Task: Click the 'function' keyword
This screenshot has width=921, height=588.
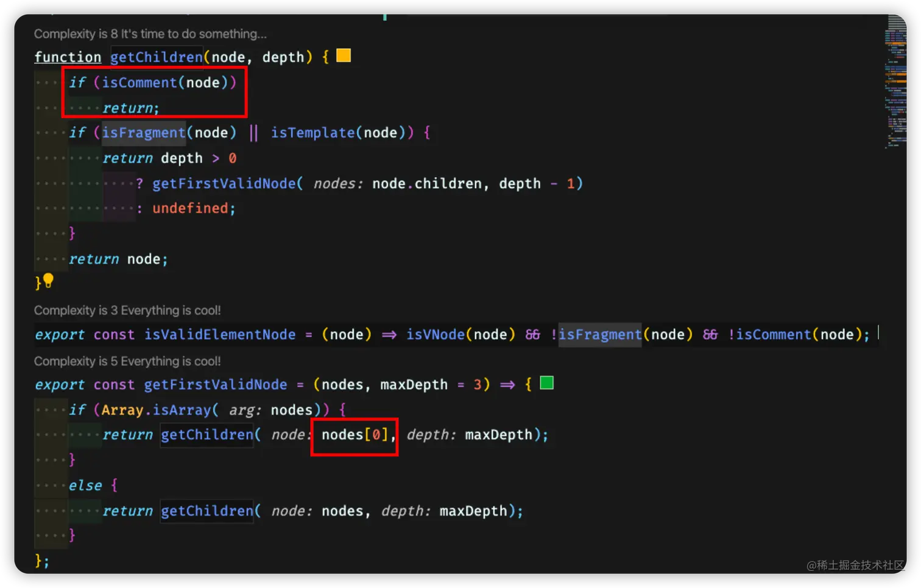Action: tap(68, 57)
